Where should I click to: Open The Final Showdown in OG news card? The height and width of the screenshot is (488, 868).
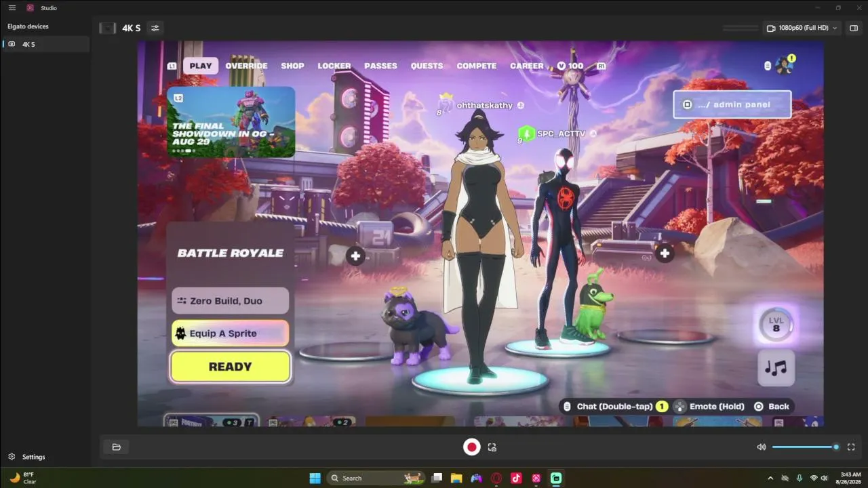[x=231, y=122]
